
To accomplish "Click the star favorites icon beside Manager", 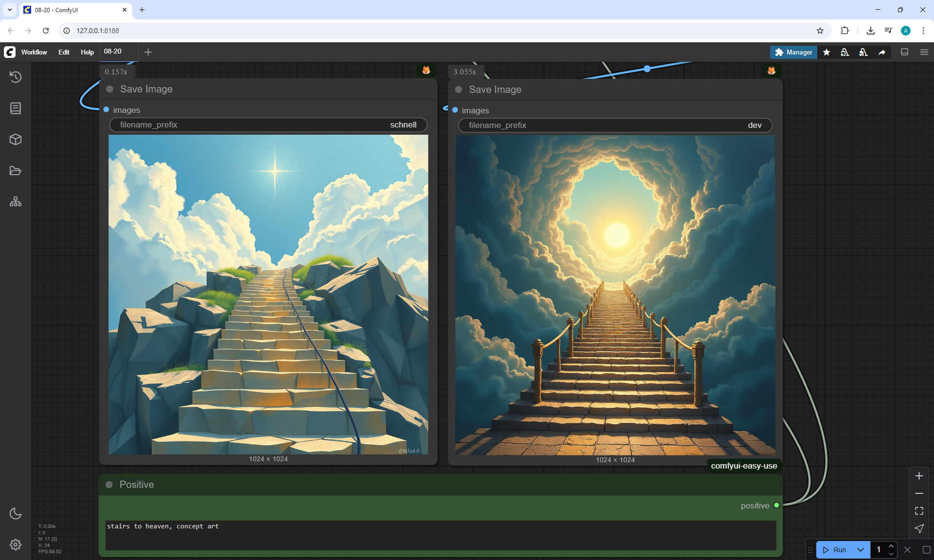I will [826, 52].
